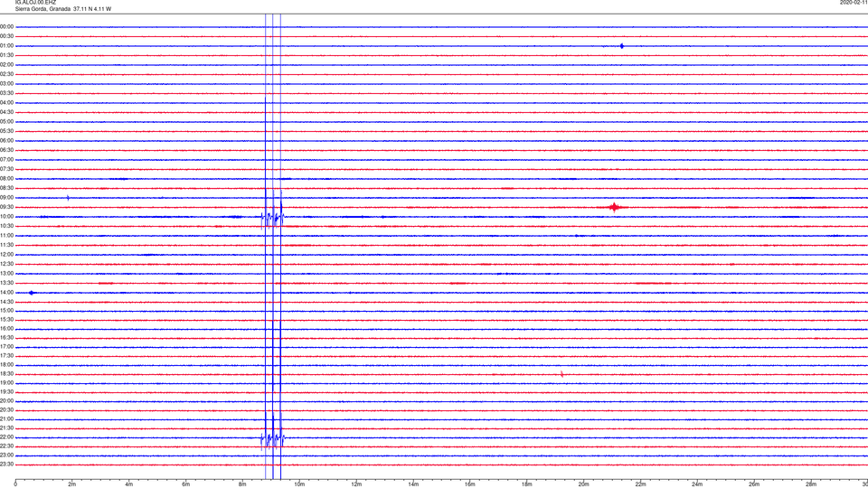
Task: Select the 19:00 trace time label
Action: (6, 383)
